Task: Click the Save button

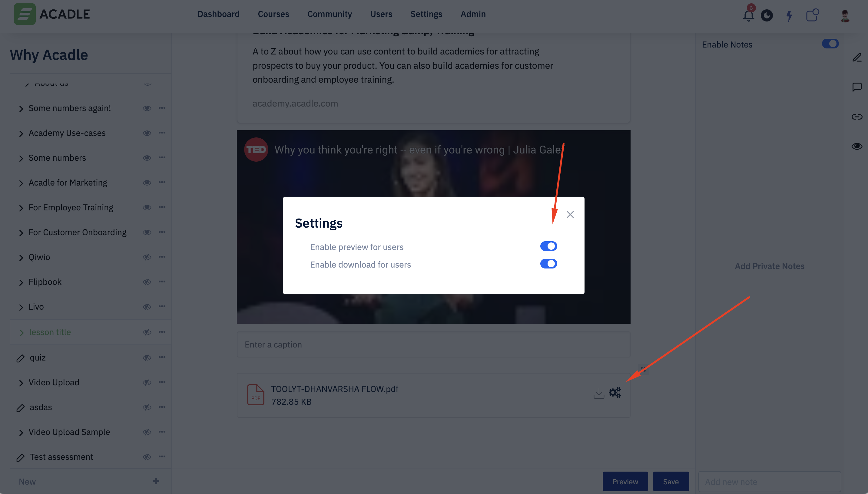Action: click(x=671, y=482)
